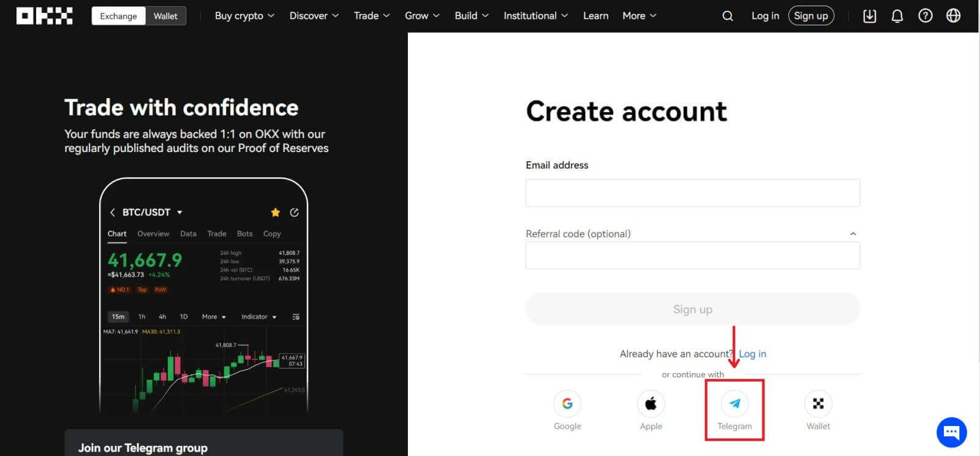Continue with Wallet icon
This screenshot has height=456, width=980.
point(818,404)
